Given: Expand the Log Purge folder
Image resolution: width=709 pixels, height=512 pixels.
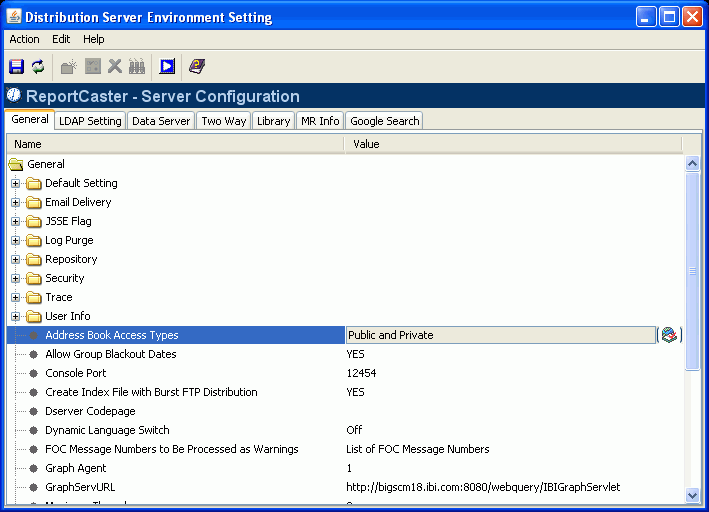Looking at the screenshot, I should [x=16, y=240].
